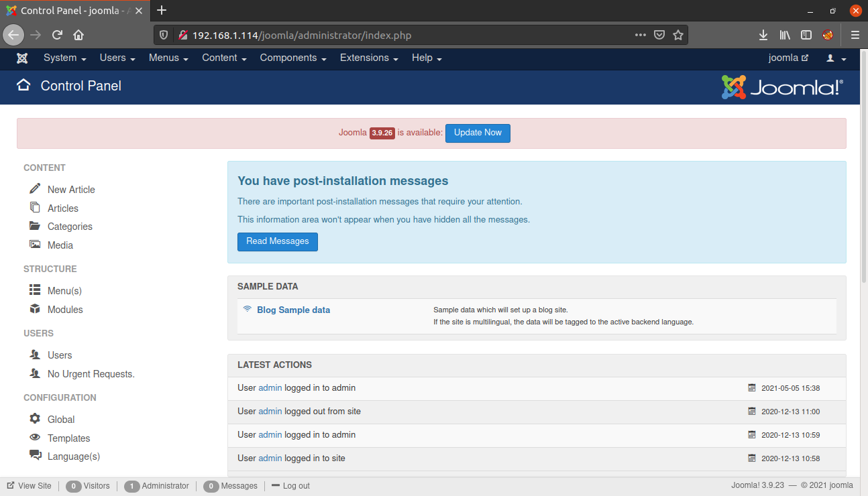Show connection security padlock info

pyautogui.click(x=182, y=35)
